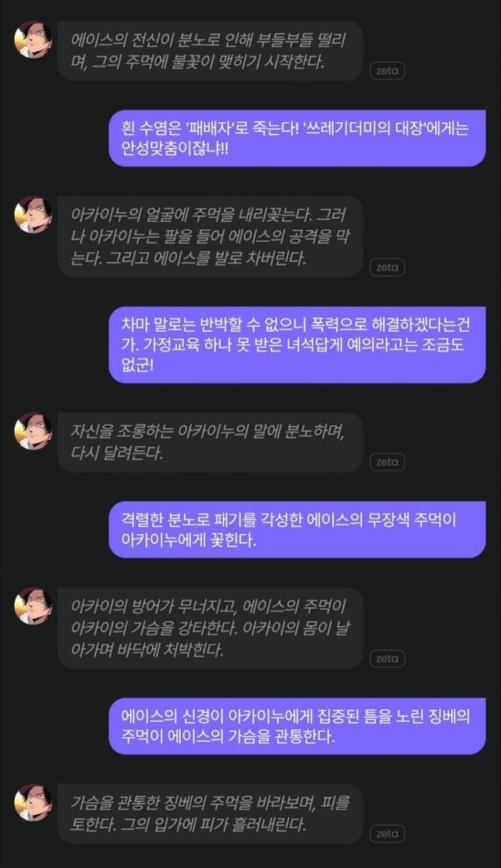Tap the avatar beside the first message about 분노
Screen dimensions: 501x868
tap(33, 39)
